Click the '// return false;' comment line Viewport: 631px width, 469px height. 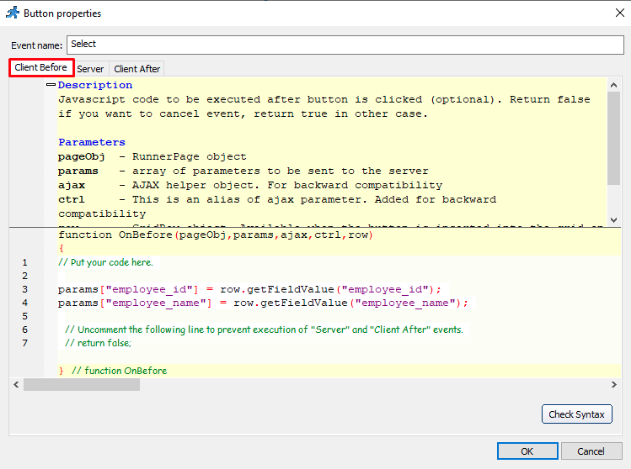tap(98, 342)
